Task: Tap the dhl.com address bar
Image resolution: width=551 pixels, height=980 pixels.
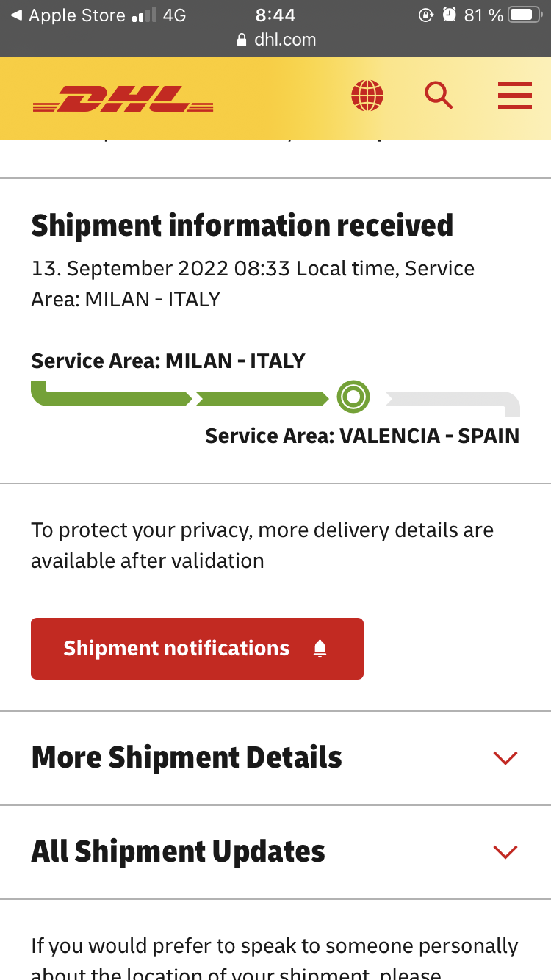Action: tap(275, 40)
